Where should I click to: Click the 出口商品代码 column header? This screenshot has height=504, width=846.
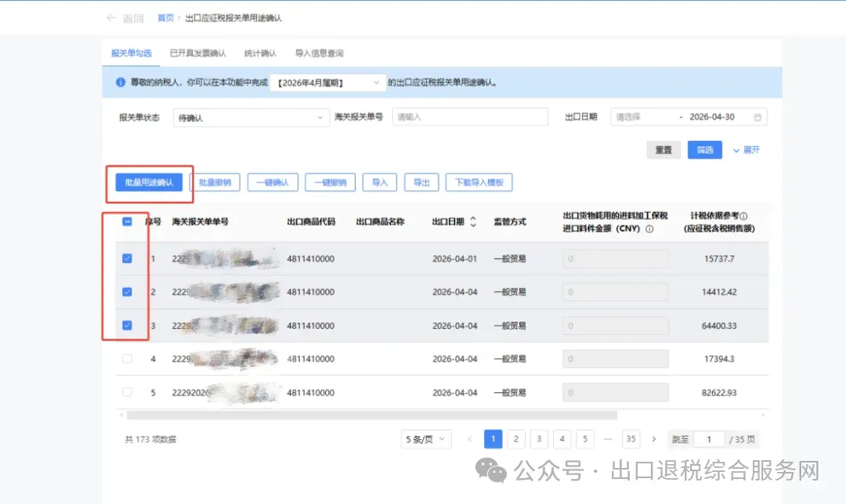[311, 221]
